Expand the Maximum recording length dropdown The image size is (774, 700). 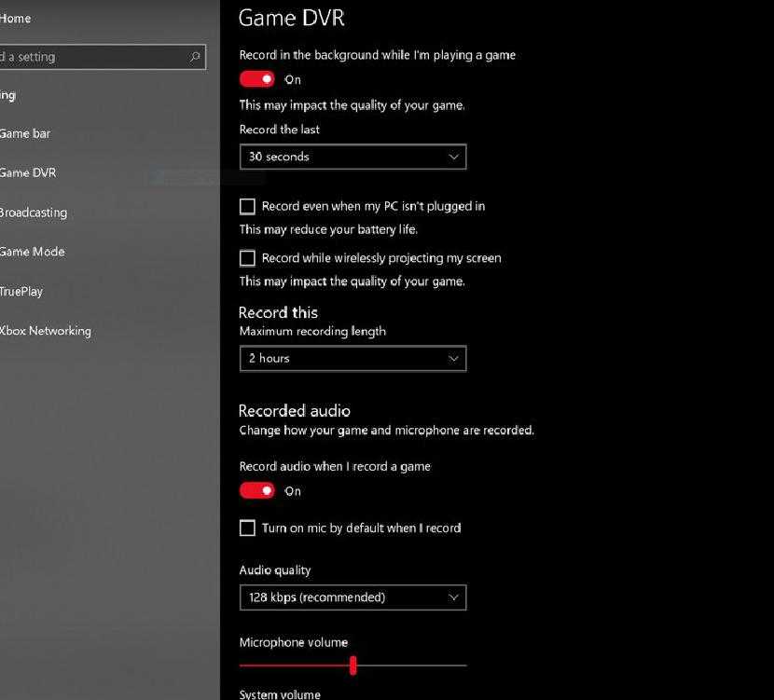[x=352, y=359]
